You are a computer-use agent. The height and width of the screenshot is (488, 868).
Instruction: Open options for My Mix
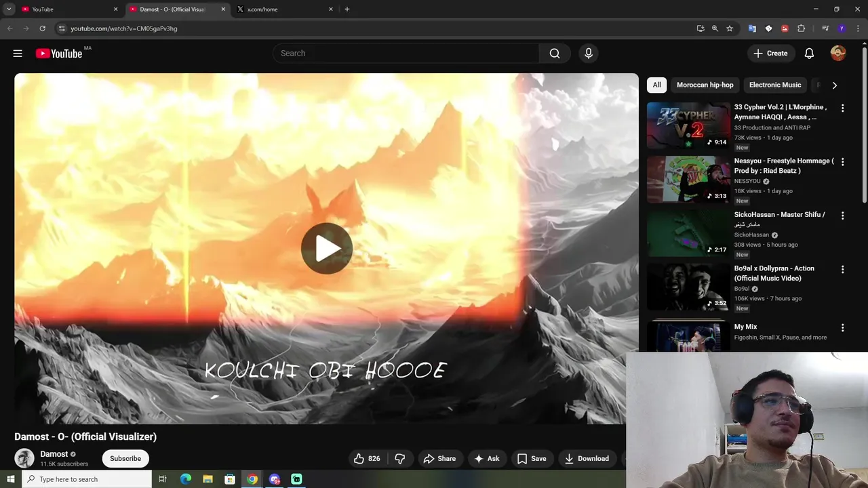(x=843, y=328)
